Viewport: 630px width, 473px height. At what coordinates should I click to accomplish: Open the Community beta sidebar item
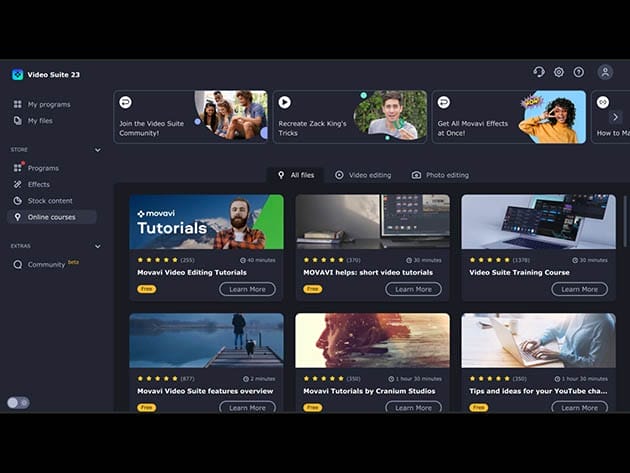coord(46,265)
